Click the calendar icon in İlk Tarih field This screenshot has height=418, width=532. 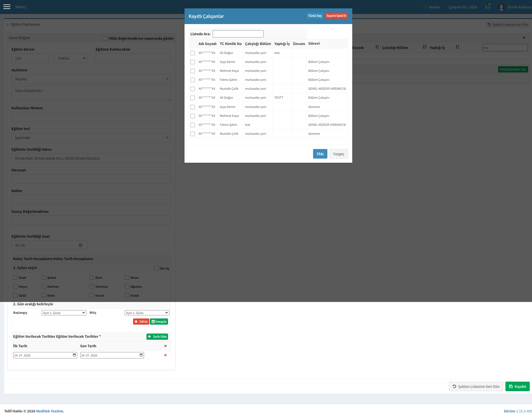(74, 355)
